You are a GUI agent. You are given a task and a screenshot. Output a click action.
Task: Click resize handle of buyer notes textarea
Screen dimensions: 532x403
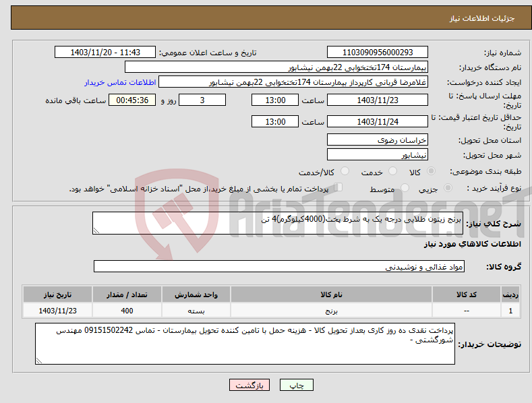pyautogui.click(x=39, y=361)
